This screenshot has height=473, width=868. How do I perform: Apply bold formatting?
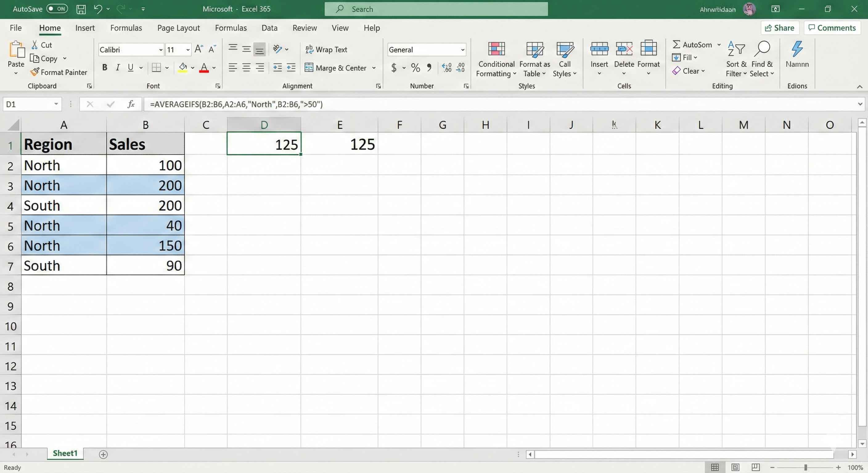click(x=104, y=67)
